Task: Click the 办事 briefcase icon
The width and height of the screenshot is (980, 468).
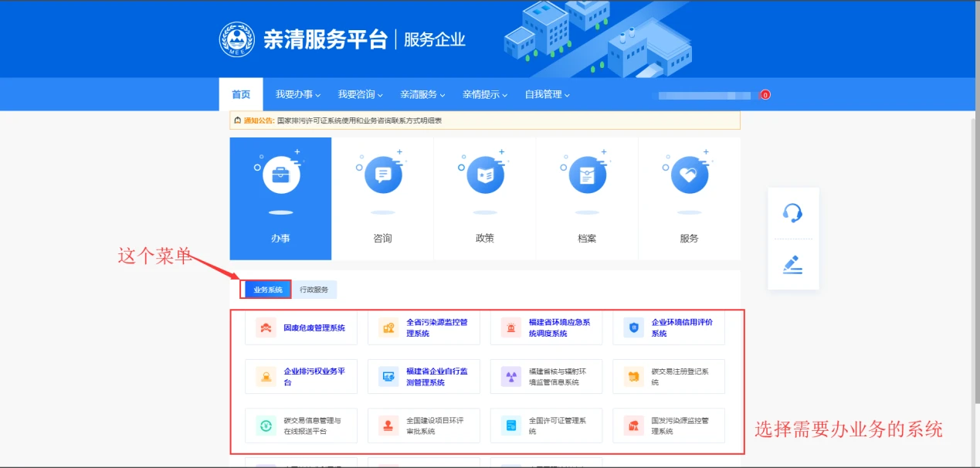Action: (281, 177)
